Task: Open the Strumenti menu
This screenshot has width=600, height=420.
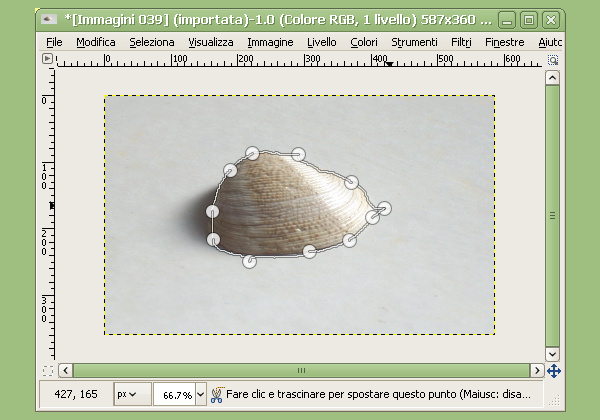Action: pos(414,42)
